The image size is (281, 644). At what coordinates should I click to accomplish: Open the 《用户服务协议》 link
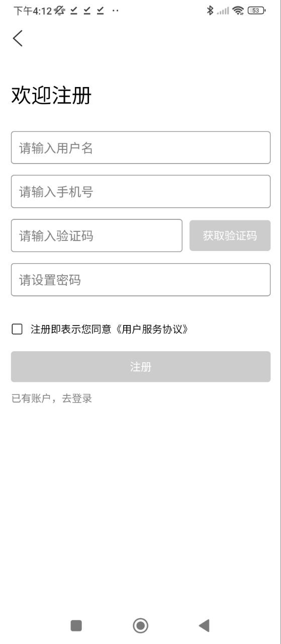(x=152, y=330)
